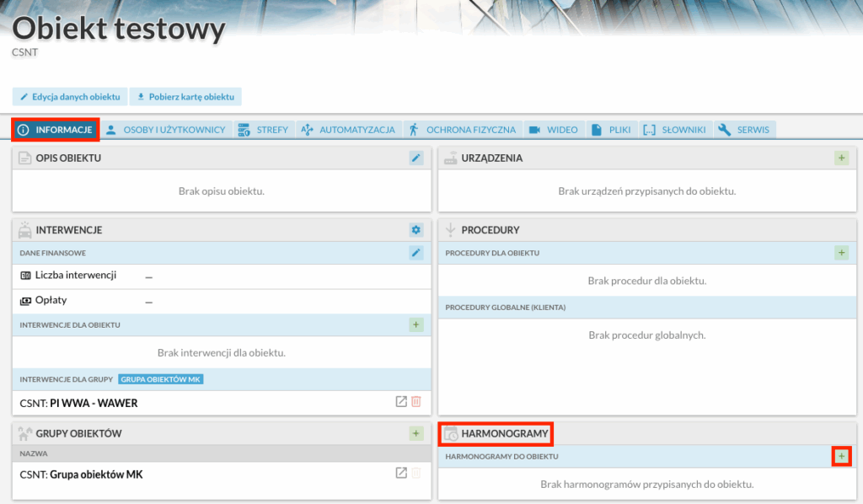
Task: Select the Ochrona fizyczna tab
Action: (462, 130)
